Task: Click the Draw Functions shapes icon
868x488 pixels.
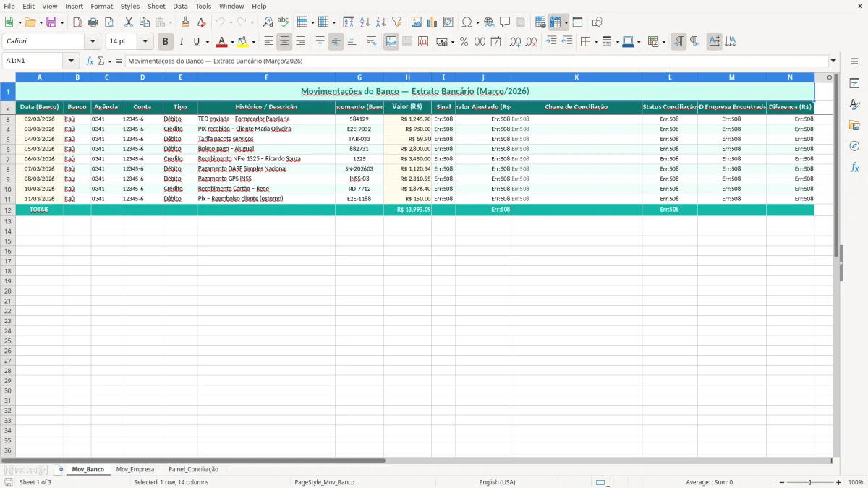Action: [x=597, y=22]
